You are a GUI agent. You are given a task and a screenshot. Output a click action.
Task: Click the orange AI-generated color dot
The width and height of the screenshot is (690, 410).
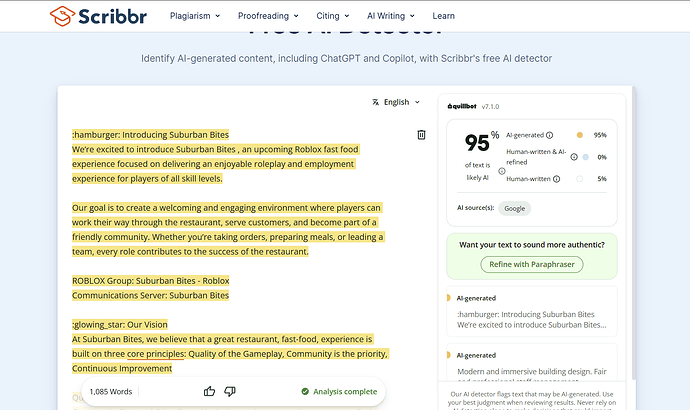coord(580,135)
